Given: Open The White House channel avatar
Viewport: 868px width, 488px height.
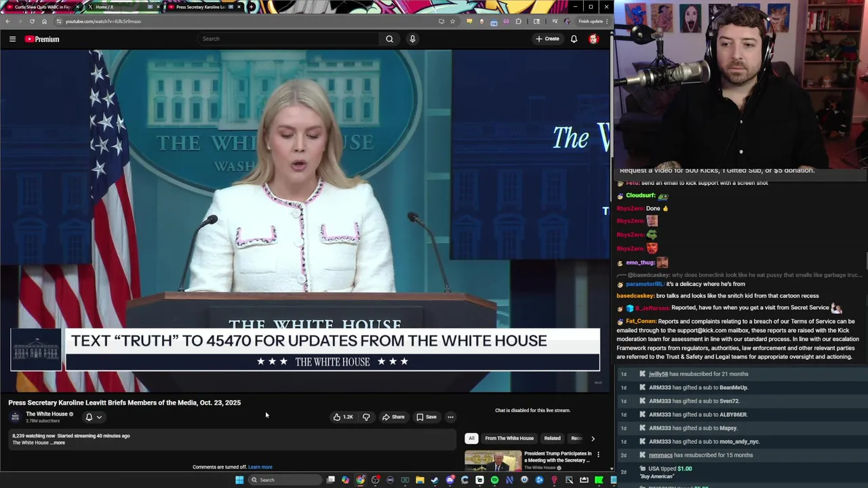Looking at the screenshot, I should coord(16,417).
